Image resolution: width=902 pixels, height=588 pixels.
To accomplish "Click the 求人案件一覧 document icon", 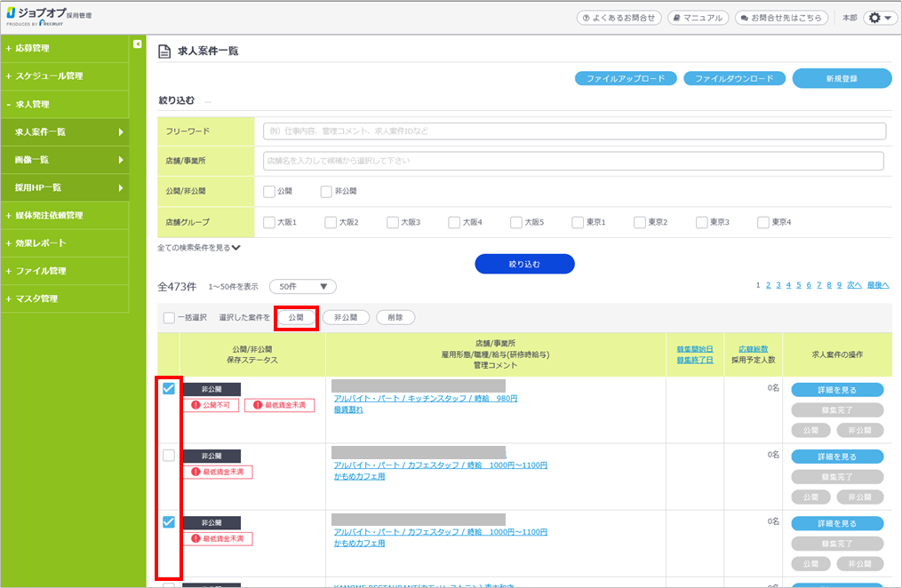I will 164,52.
